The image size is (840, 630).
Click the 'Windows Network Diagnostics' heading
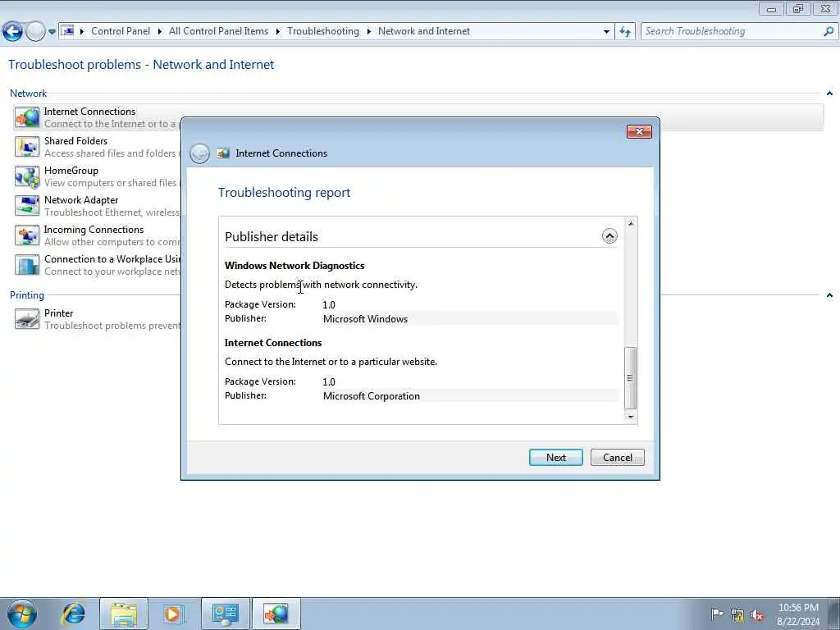[x=294, y=266]
